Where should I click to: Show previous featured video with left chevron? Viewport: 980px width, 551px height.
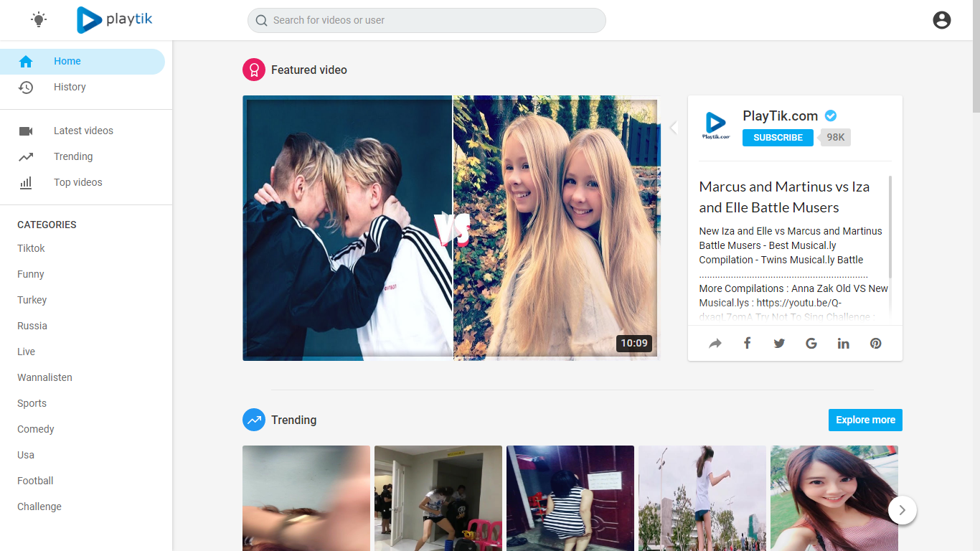pos(673,127)
